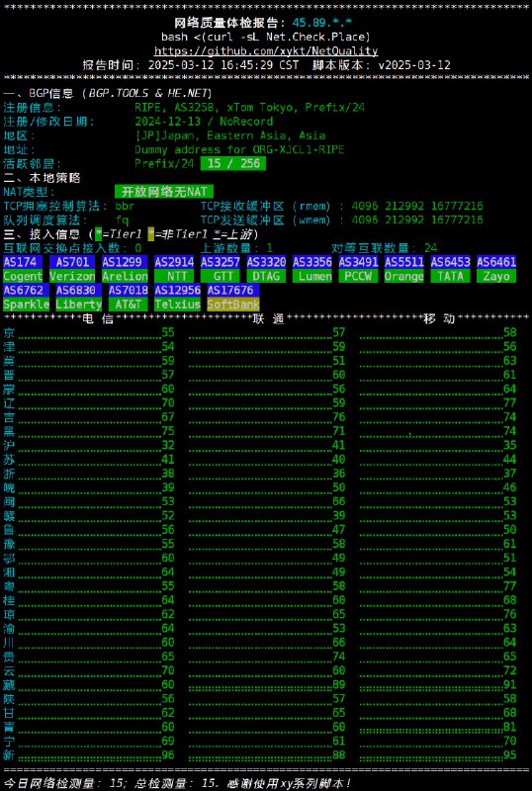The height and width of the screenshot is (791, 532).
Task: Click the AS174 label
Action: 23,262
